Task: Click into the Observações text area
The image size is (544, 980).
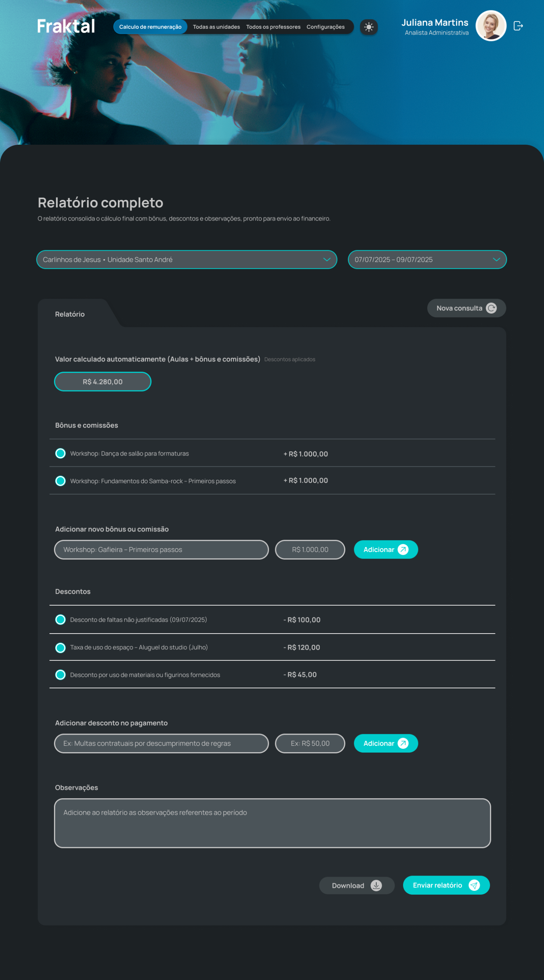Action: (272, 823)
